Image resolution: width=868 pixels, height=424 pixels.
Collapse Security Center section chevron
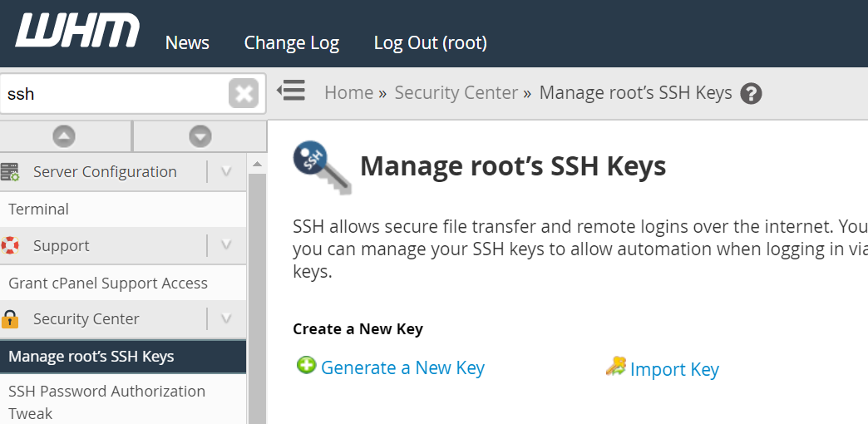[x=226, y=318]
